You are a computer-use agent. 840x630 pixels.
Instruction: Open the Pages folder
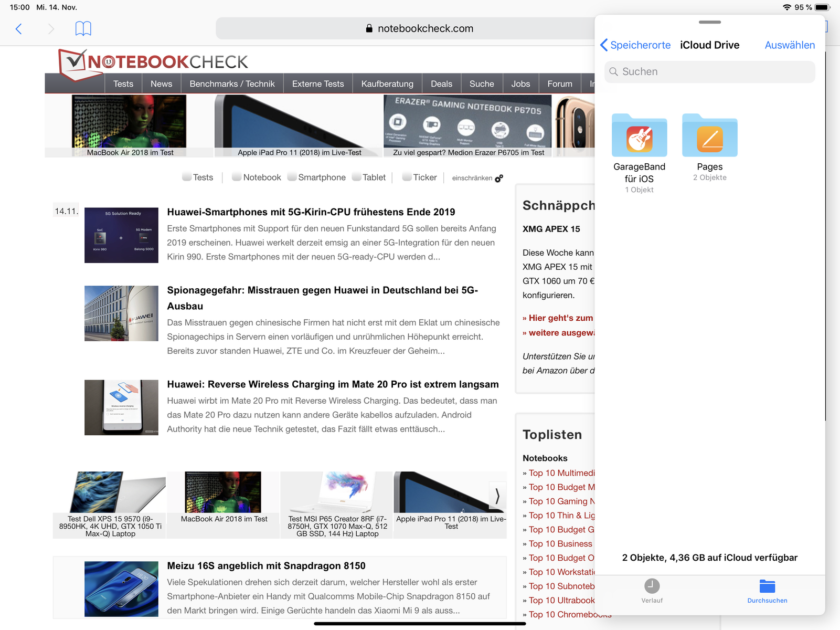tap(709, 148)
